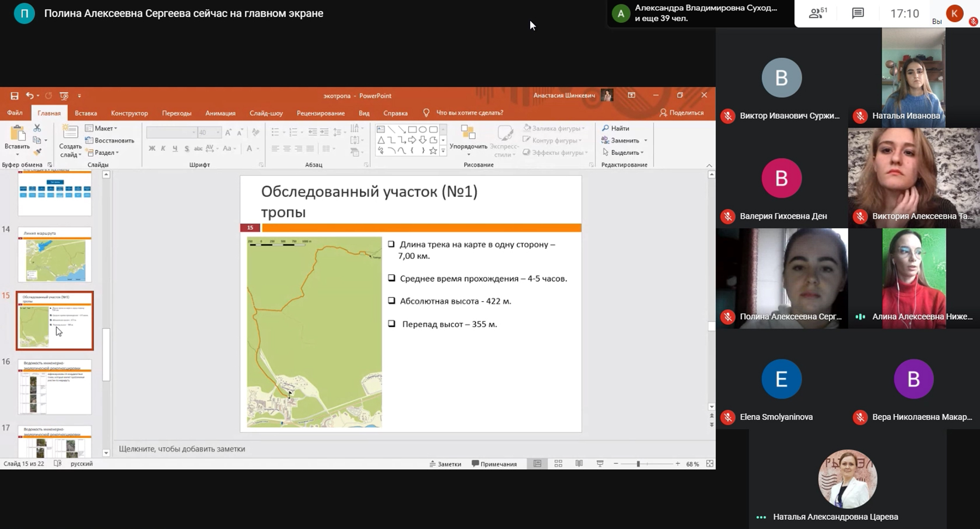The width and height of the screenshot is (980, 529).
Task: Open Выделить select dropdown
Action: point(623,153)
